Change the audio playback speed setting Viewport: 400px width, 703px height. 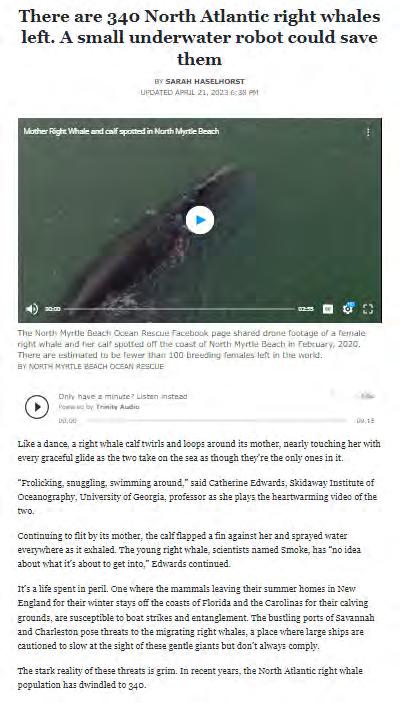[x=367, y=396]
